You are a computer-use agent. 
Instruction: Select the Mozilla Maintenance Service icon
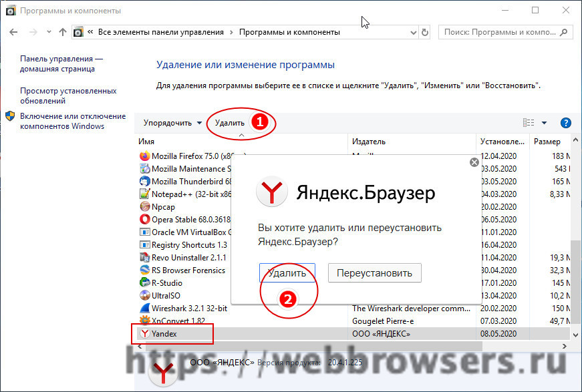[x=144, y=169]
